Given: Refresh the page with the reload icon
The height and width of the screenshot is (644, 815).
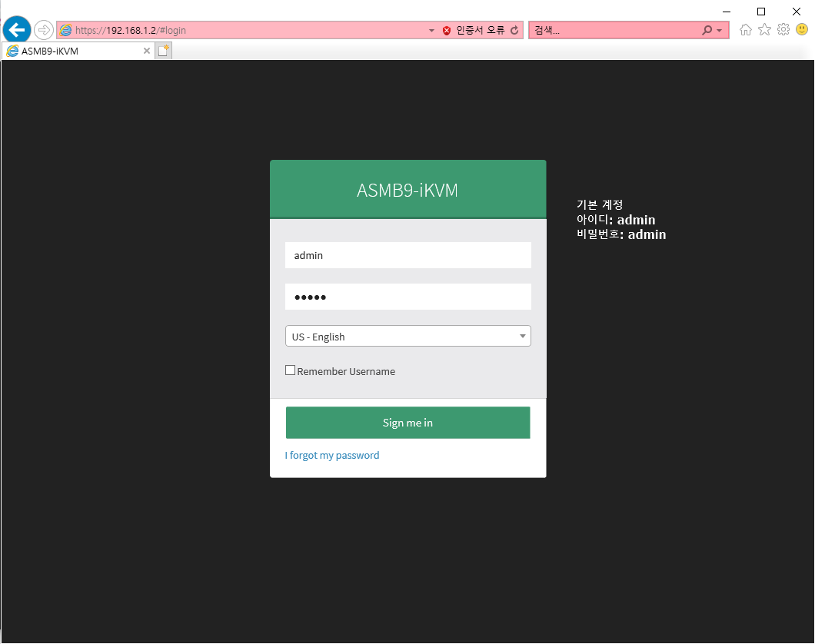Looking at the screenshot, I should pos(514,30).
